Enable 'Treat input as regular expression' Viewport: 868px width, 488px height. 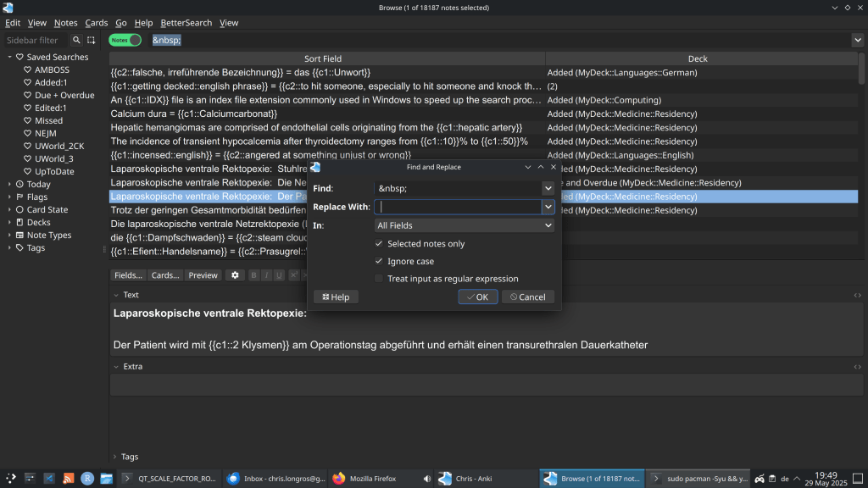379,279
